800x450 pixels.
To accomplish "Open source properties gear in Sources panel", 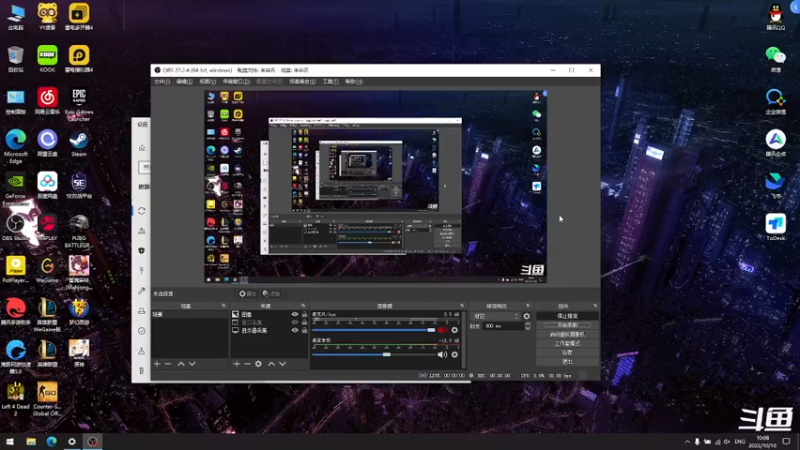I will click(258, 364).
